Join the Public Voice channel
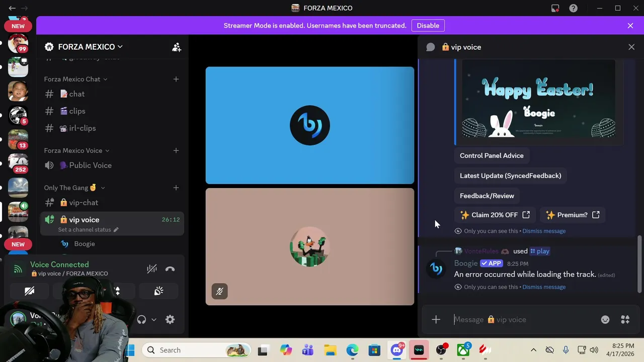This screenshot has width=644, height=362. click(x=112, y=165)
